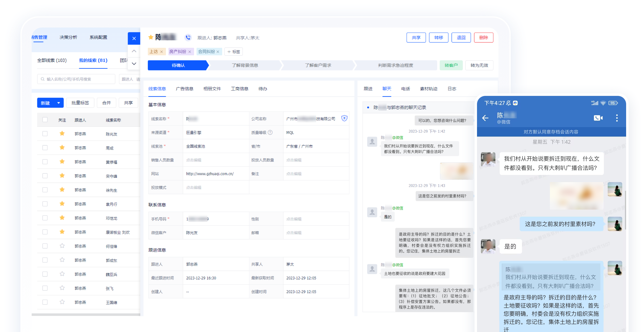
Task: Click the shield icon next to company name
Action: point(344,118)
